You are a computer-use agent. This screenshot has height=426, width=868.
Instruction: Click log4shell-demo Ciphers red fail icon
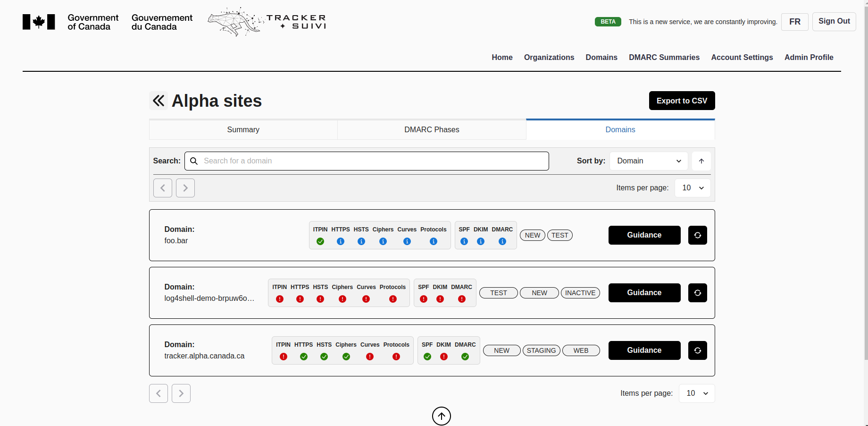tap(342, 299)
